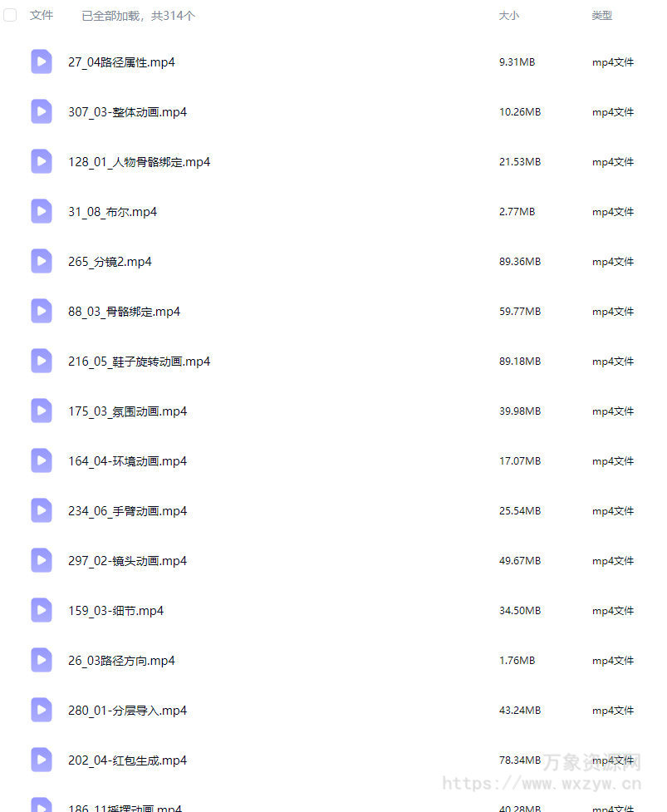Click the video icon for 128_01_人物骨骼绑定.mp4
The width and height of the screenshot is (667, 812).
point(42,161)
